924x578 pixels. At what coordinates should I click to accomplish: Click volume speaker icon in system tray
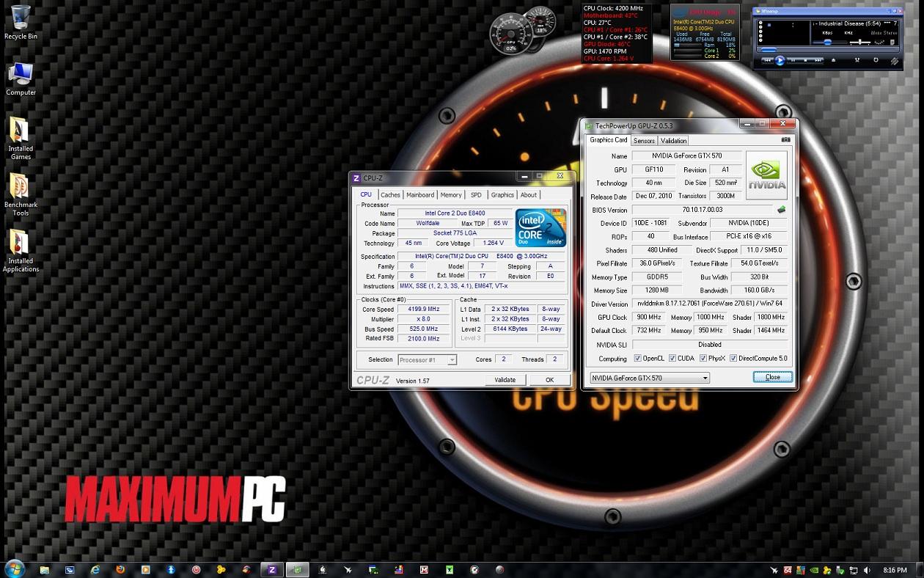[868, 570]
